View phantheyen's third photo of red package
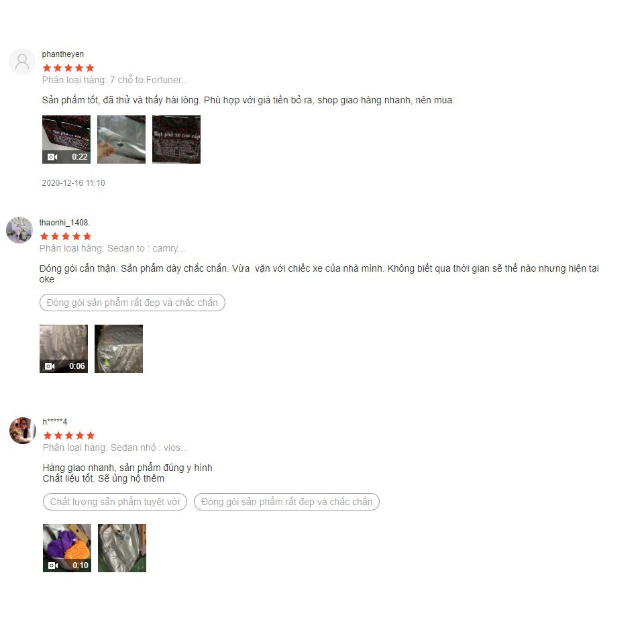The width and height of the screenshot is (644, 644). (x=176, y=140)
